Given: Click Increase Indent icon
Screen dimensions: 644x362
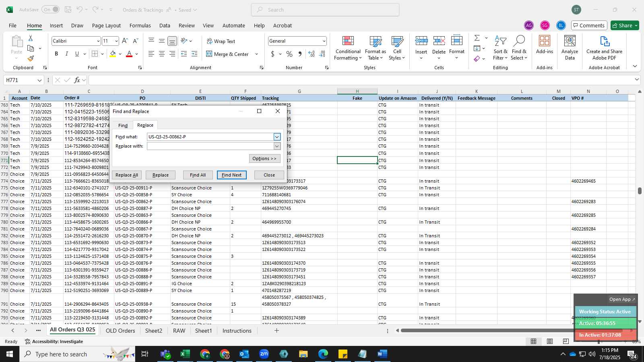Looking at the screenshot, I should coord(194,54).
